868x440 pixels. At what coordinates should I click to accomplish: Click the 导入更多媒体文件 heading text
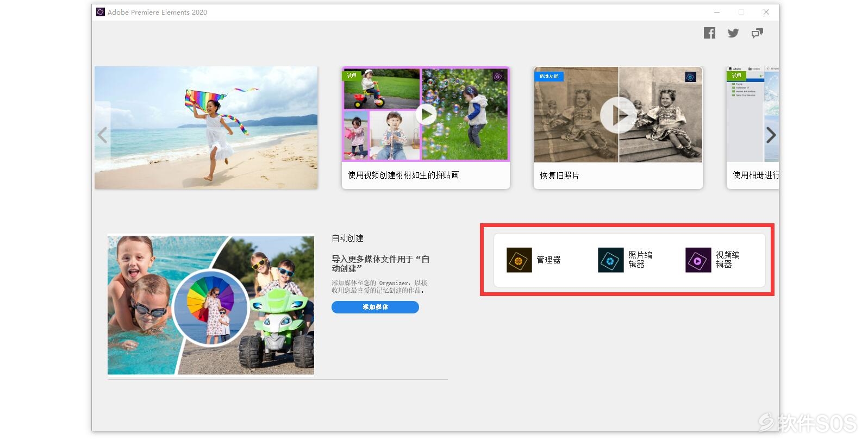(380, 264)
